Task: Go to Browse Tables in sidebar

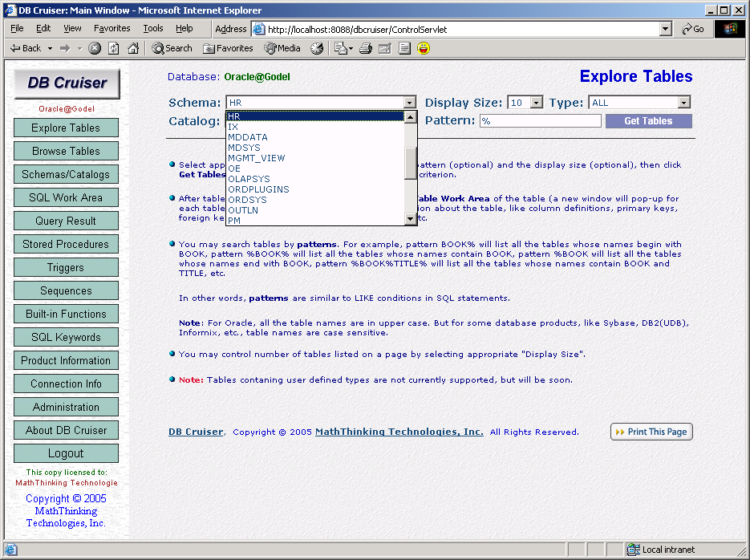Action: click(66, 151)
